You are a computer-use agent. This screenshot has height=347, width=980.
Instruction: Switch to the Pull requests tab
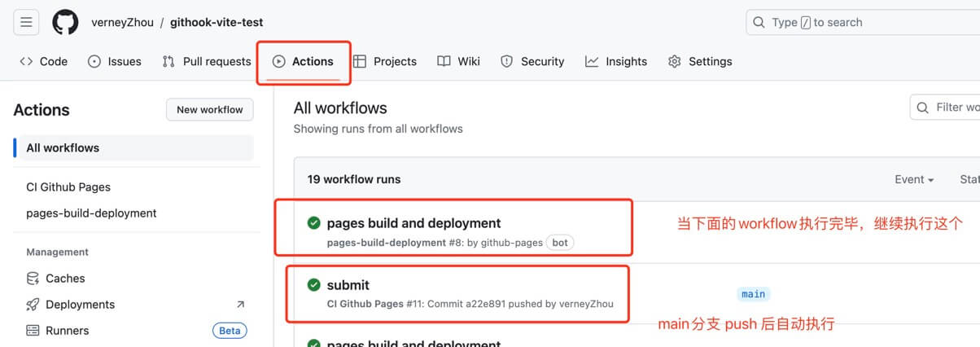[207, 61]
